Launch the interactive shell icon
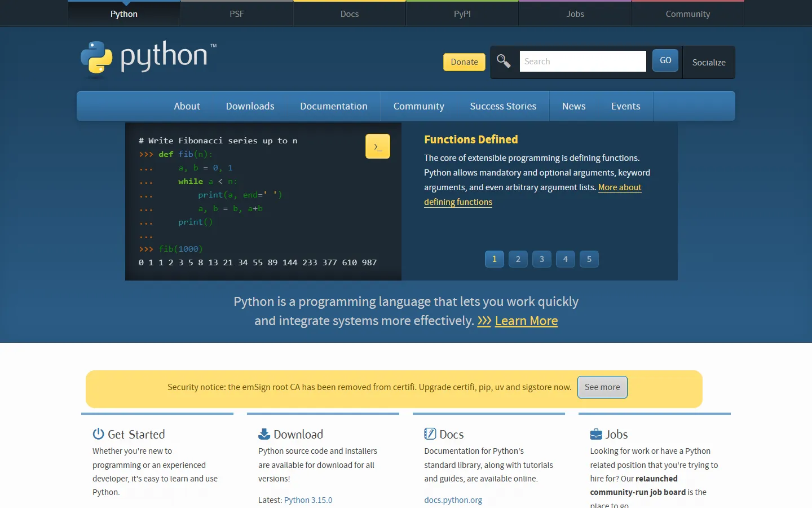The image size is (812, 508). tap(378, 146)
